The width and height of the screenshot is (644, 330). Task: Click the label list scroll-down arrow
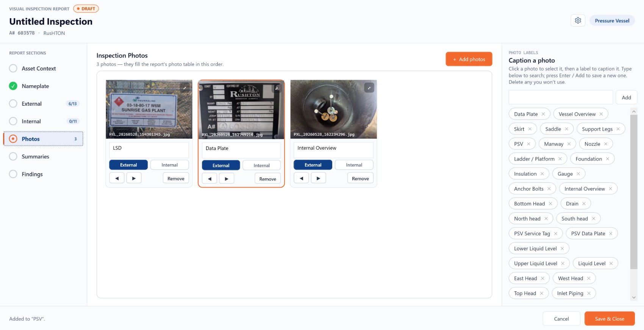(634, 297)
